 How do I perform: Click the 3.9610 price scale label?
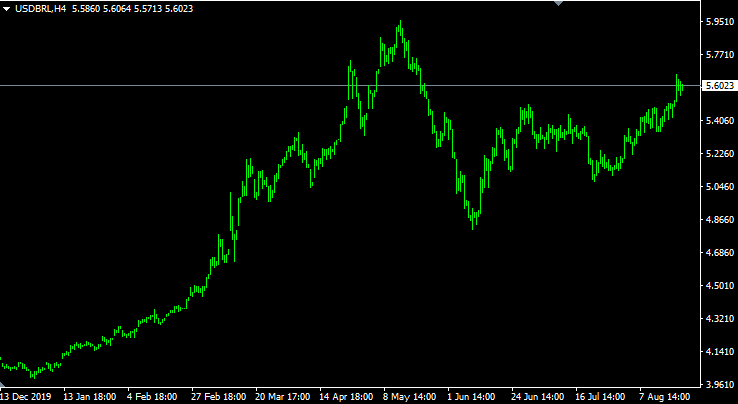720,384
